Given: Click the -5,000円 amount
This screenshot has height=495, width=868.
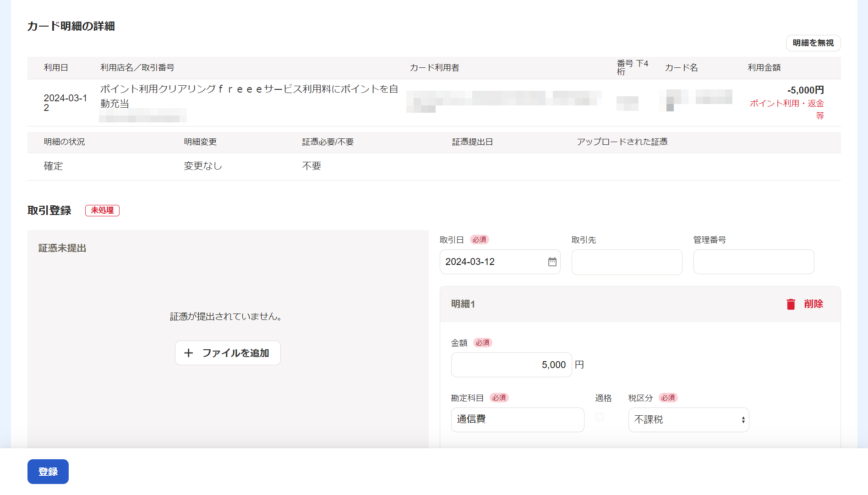Looking at the screenshot, I should pyautogui.click(x=805, y=90).
